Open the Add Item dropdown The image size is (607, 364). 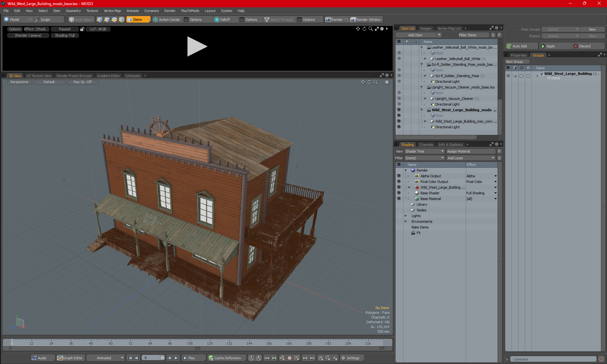point(439,35)
